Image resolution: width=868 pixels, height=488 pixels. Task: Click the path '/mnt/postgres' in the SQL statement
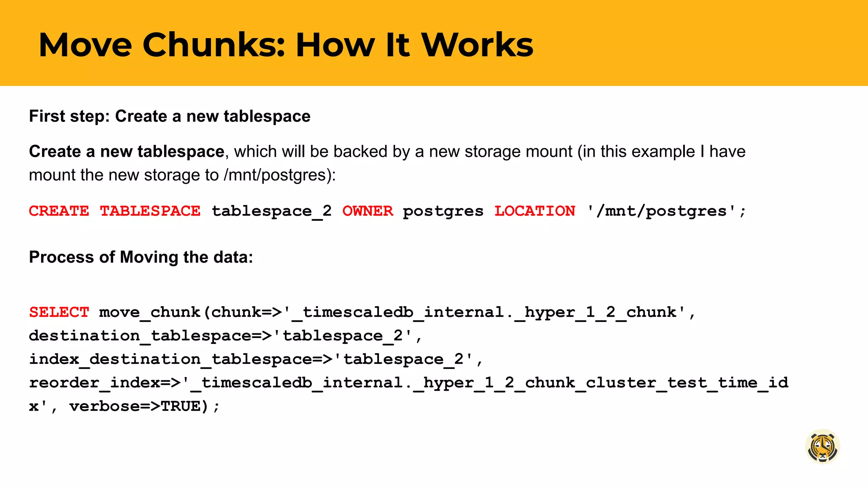(x=661, y=211)
